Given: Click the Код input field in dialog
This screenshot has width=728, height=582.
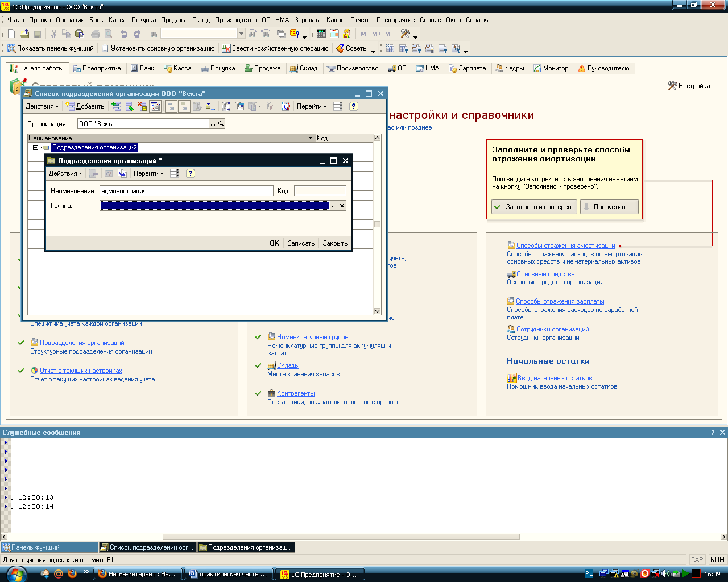Looking at the screenshot, I should [320, 191].
